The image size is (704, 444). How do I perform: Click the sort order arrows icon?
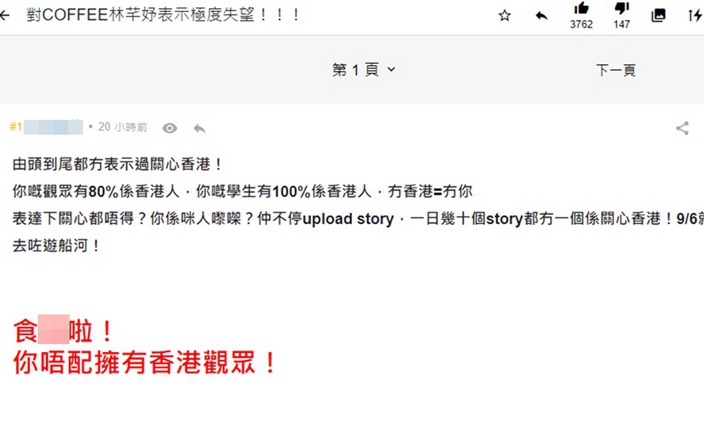[695, 16]
